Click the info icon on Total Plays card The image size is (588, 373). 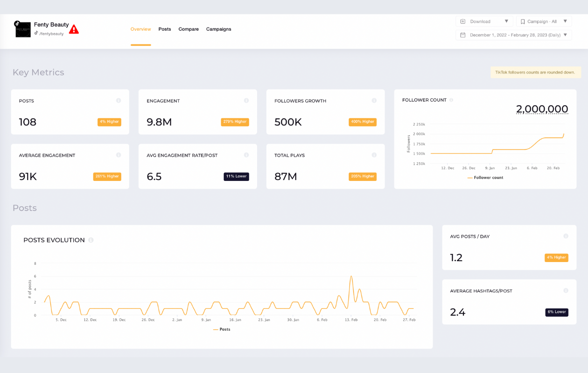coord(374,155)
